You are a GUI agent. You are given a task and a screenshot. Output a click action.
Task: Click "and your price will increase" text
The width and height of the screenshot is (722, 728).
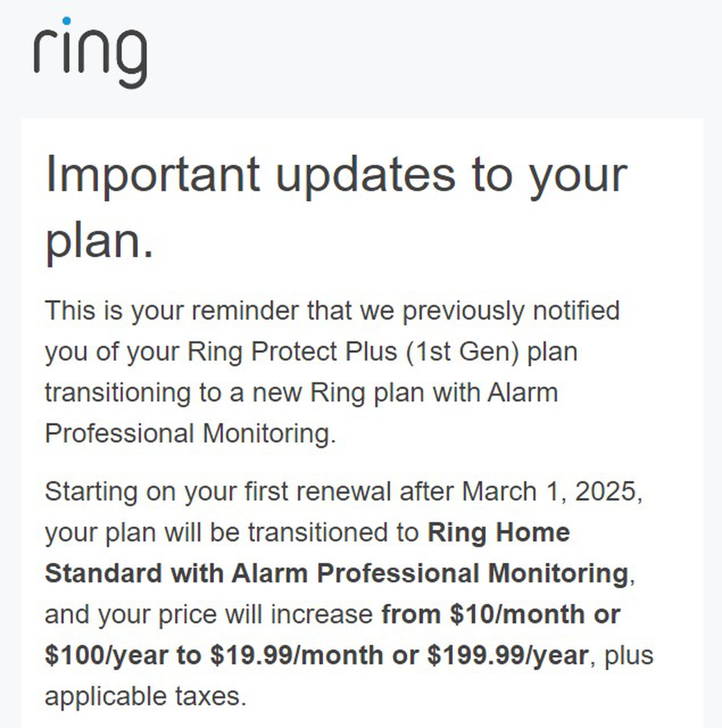pos(209,614)
